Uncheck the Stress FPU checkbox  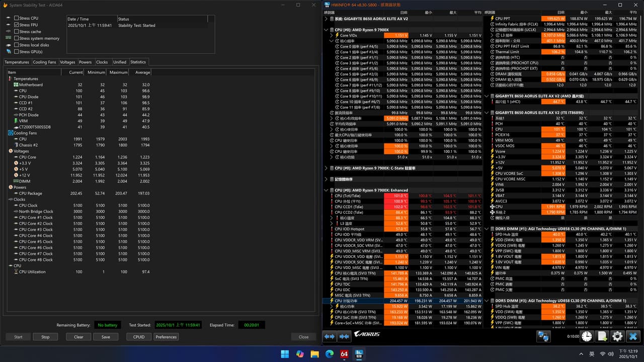tap(17, 25)
